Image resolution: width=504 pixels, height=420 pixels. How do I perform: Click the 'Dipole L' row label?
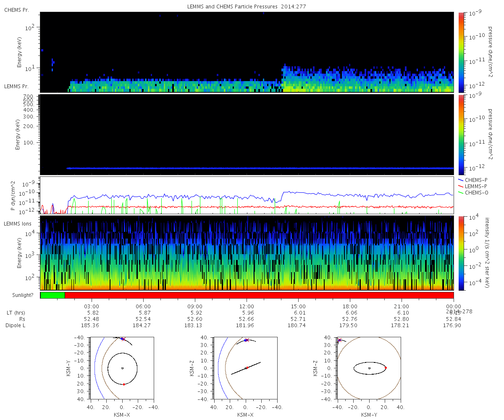(x=16, y=325)
